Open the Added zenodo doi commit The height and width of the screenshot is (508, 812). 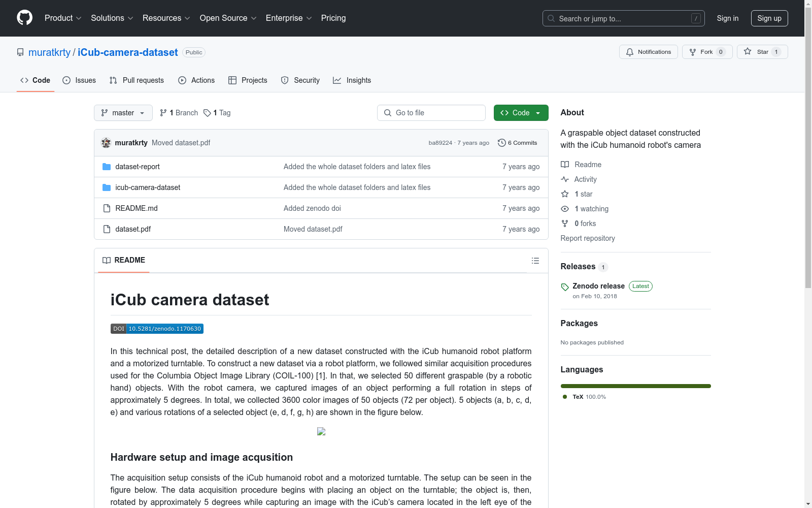coord(312,208)
